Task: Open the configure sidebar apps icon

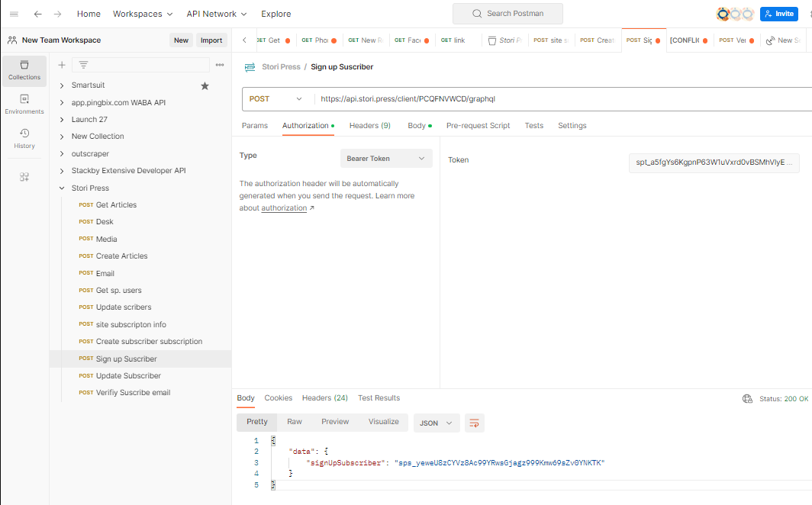Action: click(24, 177)
